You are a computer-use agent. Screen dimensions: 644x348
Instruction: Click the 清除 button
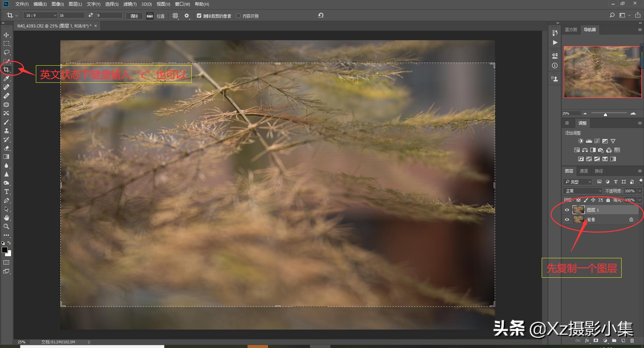[x=134, y=16]
